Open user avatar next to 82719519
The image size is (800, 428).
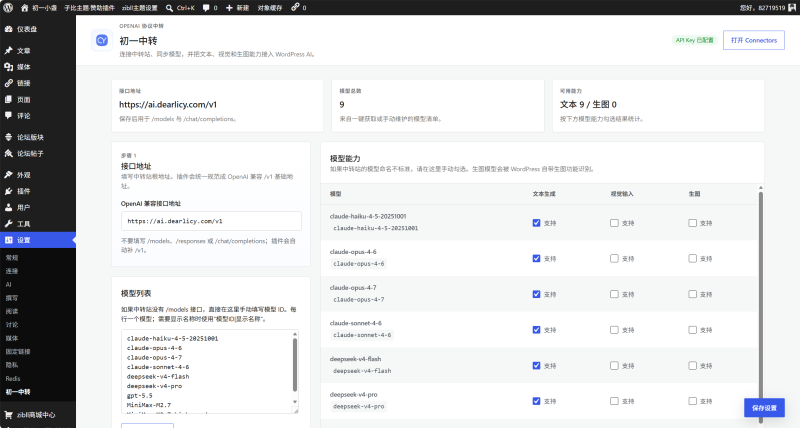coord(792,8)
